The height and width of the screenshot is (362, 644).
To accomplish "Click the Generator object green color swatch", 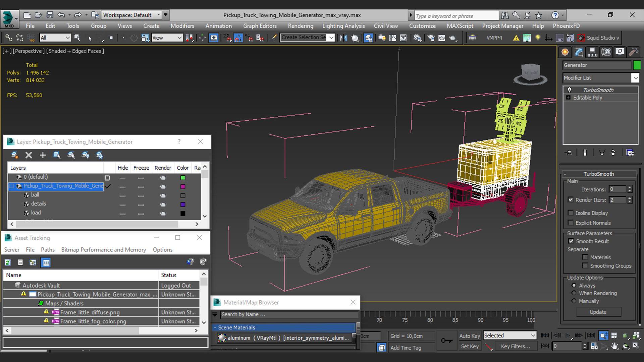I will click(x=637, y=65).
